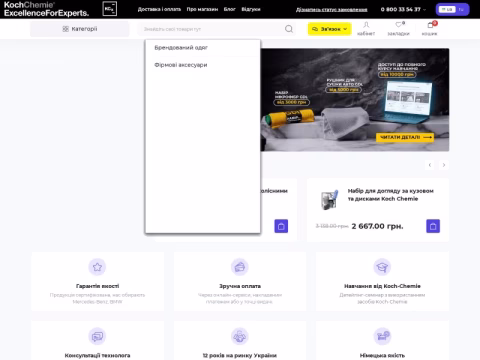Open the закладки wishlist heart icon

coord(398,29)
